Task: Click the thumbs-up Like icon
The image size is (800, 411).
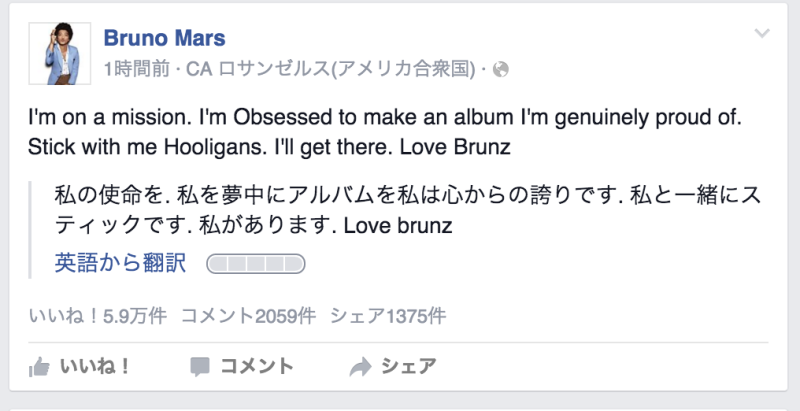Action: tap(40, 367)
